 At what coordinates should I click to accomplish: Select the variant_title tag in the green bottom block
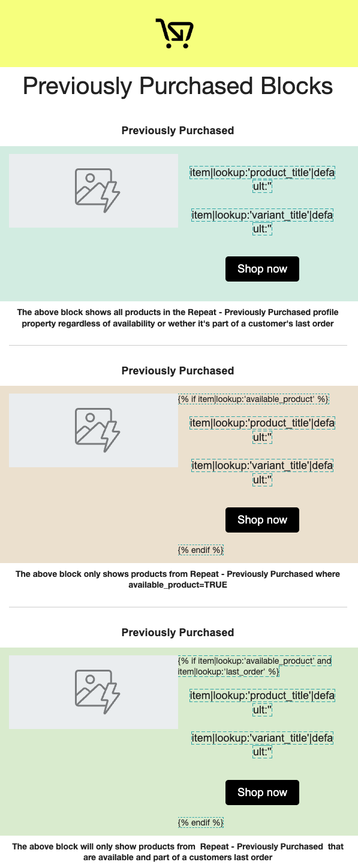point(262,744)
